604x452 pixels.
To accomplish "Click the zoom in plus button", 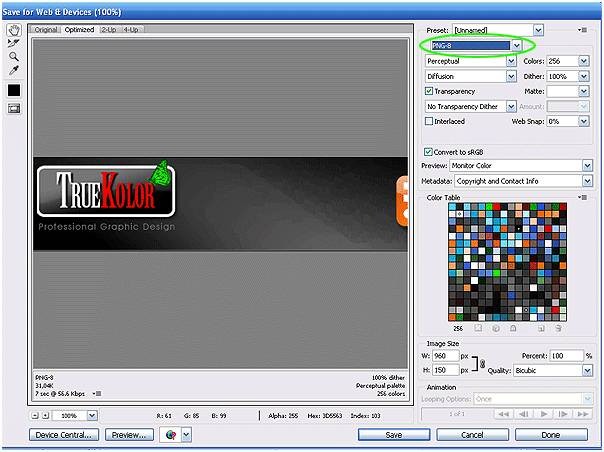I will (x=45, y=415).
